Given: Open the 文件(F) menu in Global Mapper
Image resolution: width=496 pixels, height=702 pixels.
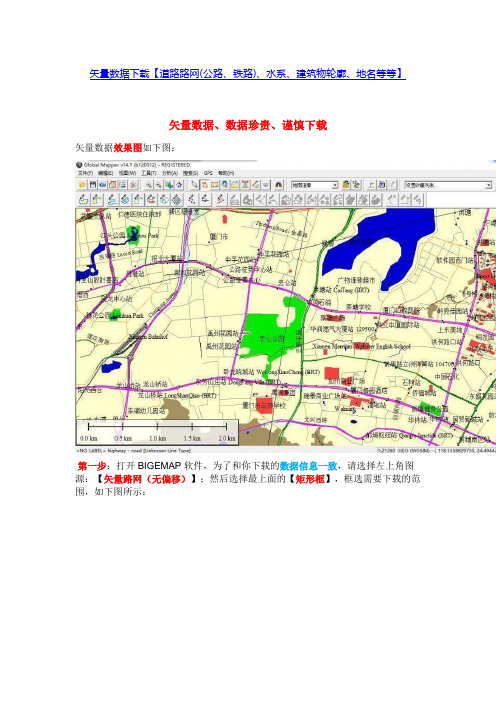Looking at the screenshot, I should point(85,173).
